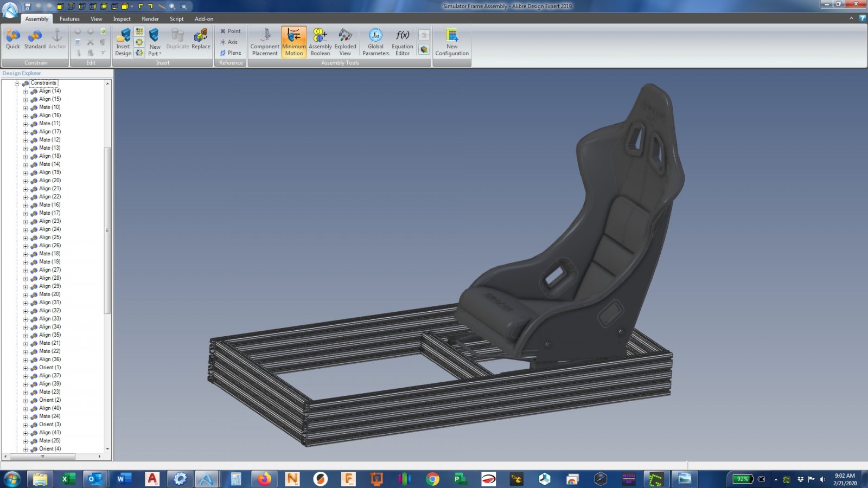
Task: Select Orient (3) constraint
Action: click(50, 425)
